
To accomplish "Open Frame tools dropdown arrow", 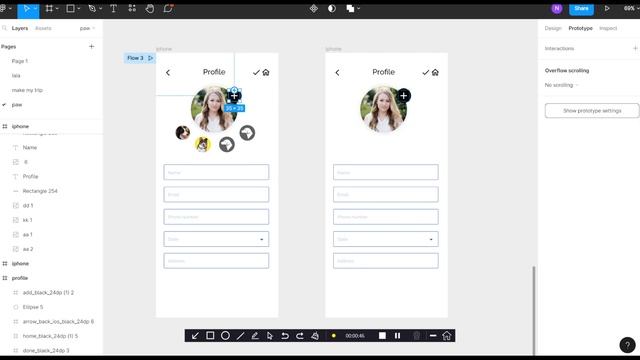I will click(57, 9).
